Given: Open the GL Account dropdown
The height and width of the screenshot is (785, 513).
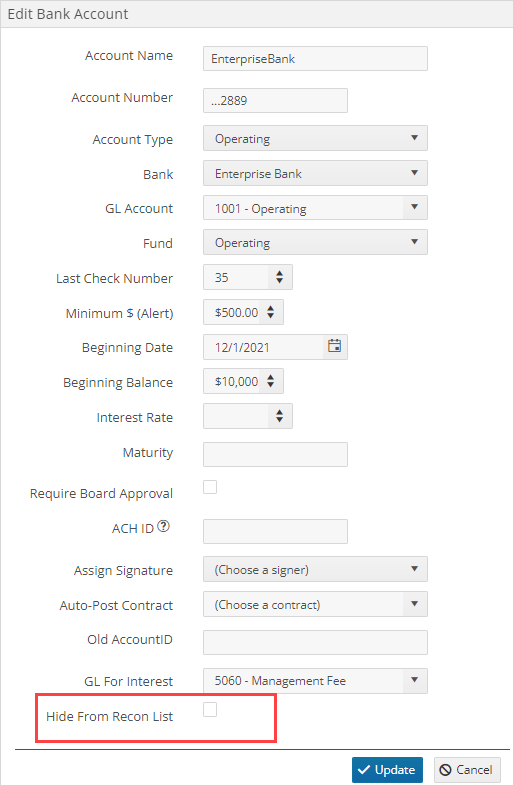Looking at the screenshot, I should point(315,208).
